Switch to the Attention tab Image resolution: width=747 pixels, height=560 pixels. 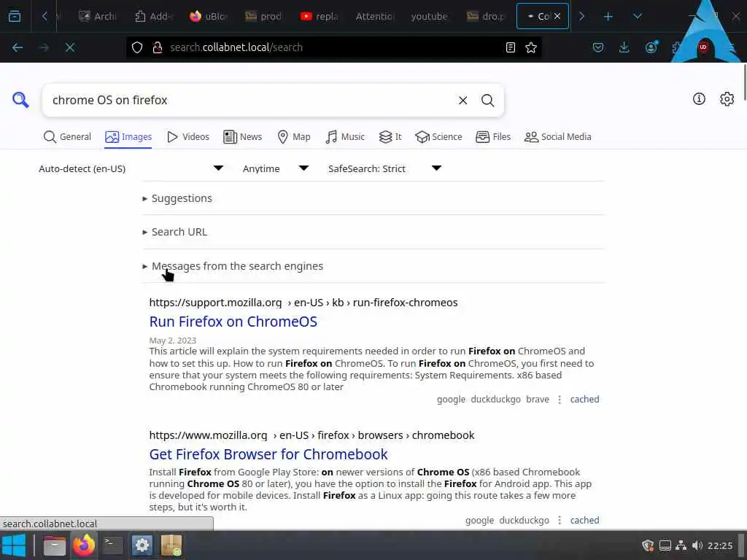(x=374, y=17)
